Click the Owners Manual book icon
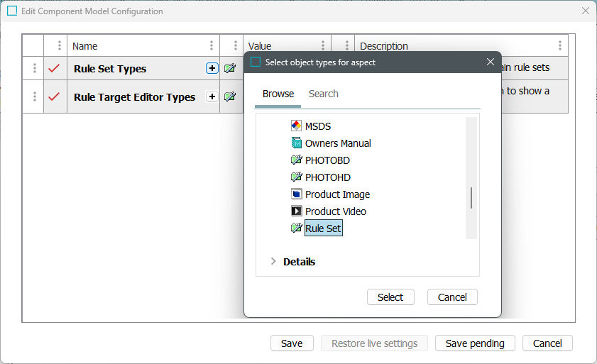This screenshot has width=597, height=364. click(297, 143)
